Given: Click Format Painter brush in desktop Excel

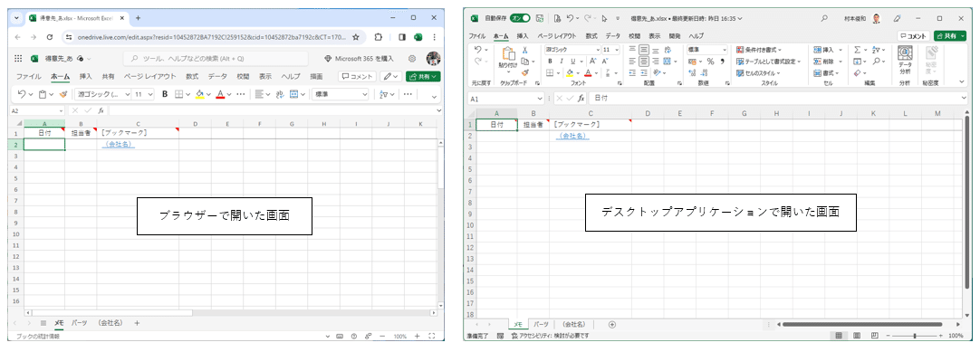Looking at the screenshot, I should click(x=525, y=72).
